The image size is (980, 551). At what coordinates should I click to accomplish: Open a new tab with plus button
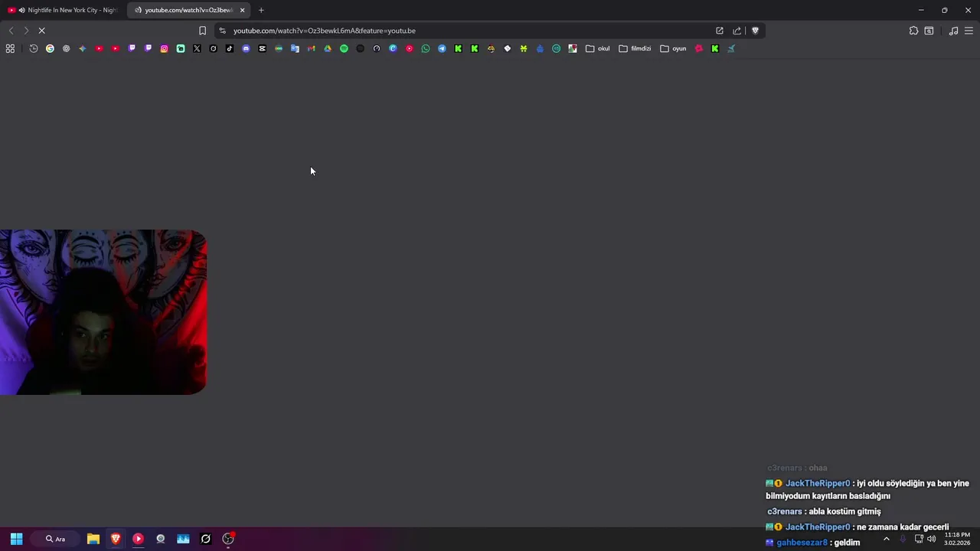coord(261,10)
